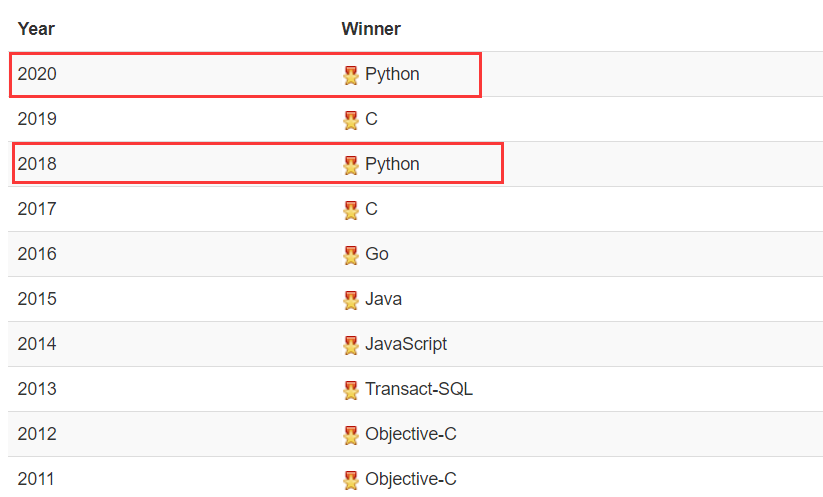Click the Winner column header
This screenshot has width=823, height=497.
pyautogui.click(x=371, y=29)
